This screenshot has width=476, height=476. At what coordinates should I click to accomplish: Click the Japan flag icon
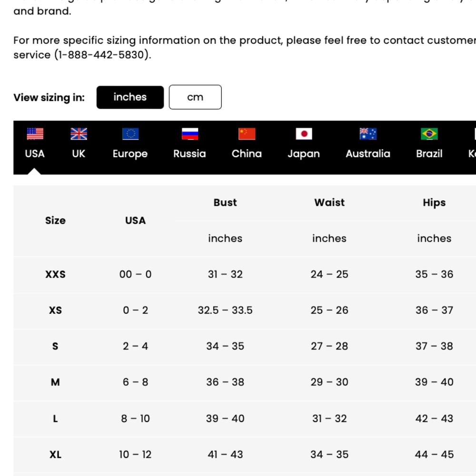304,134
